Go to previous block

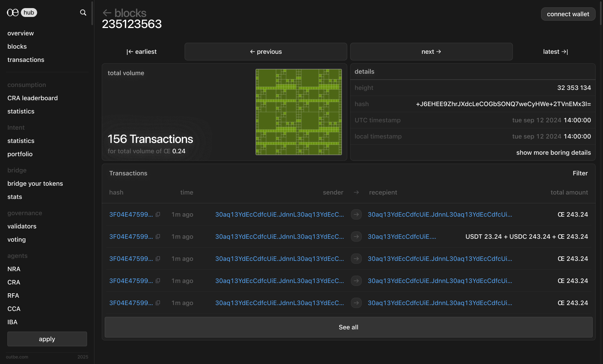[266, 52]
